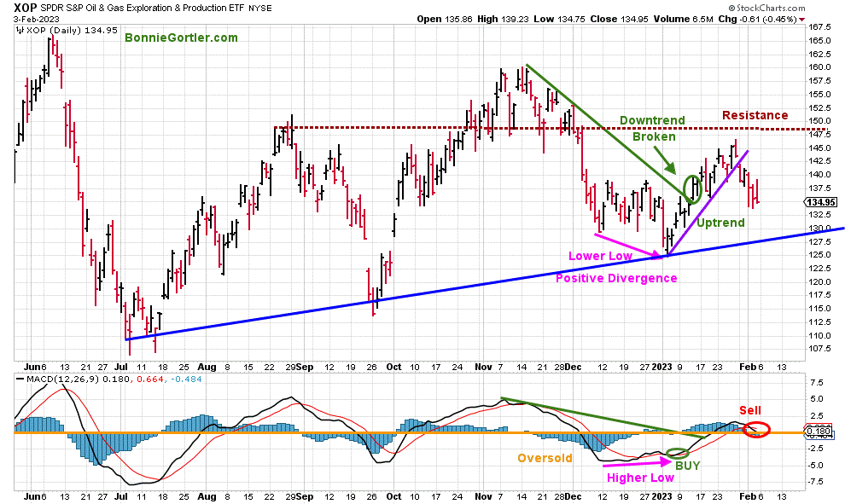Click the Feb label on price chart date axis

(x=748, y=368)
